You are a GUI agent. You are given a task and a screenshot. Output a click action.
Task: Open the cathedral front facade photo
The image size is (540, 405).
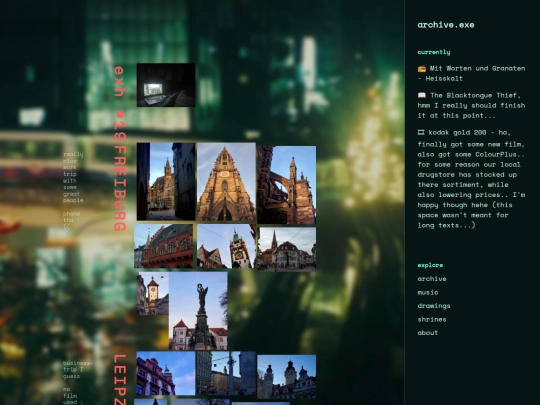[226, 181]
